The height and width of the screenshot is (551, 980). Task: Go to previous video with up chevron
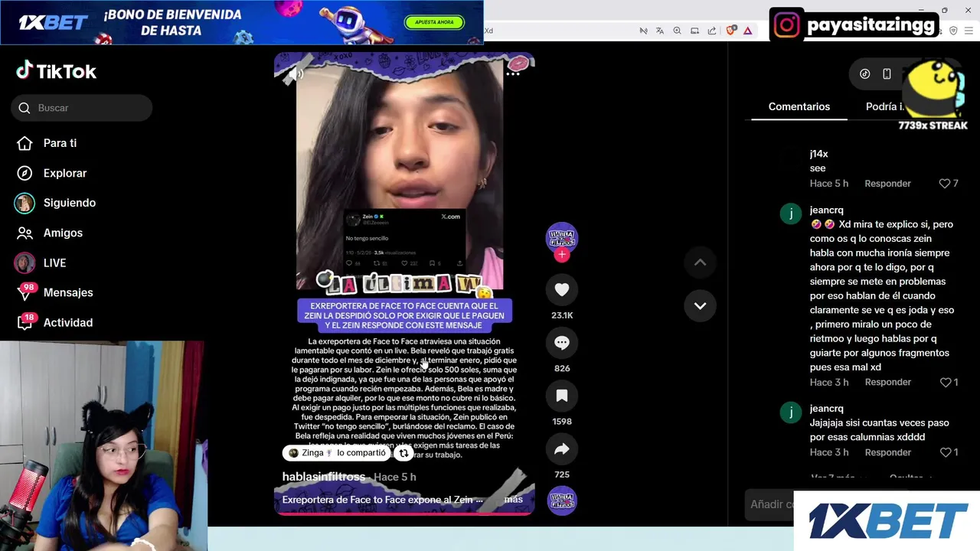pyautogui.click(x=700, y=262)
